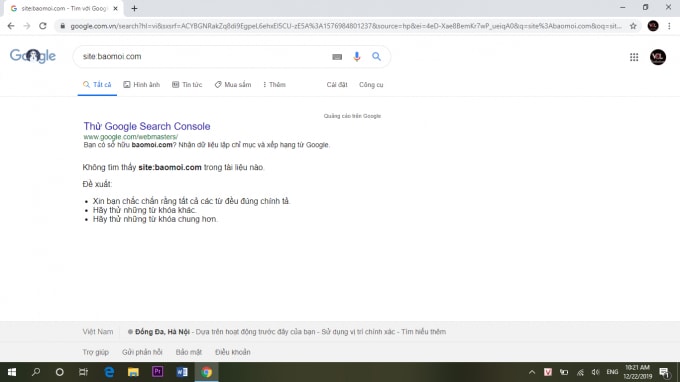680x382 pixels.
Task: Open a new browser tab
Action: pyautogui.click(x=134, y=8)
